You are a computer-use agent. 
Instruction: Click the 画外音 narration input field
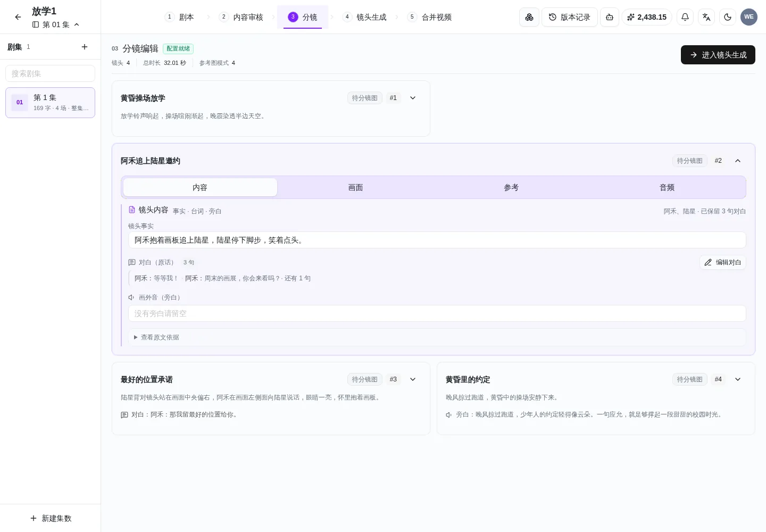click(x=437, y=313)
